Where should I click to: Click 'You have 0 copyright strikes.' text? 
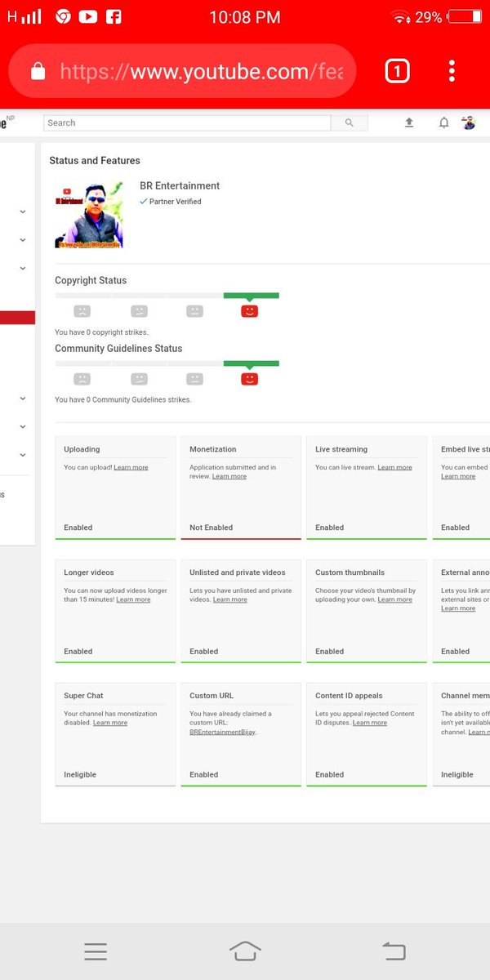click(x=100, y=332)
